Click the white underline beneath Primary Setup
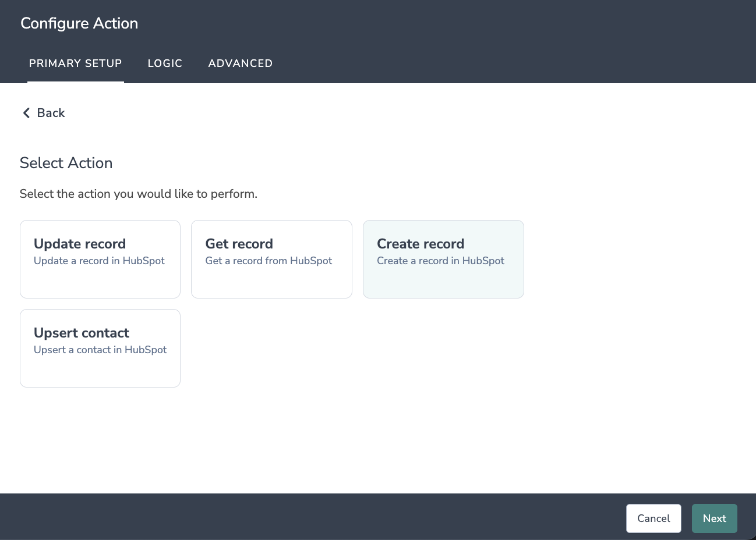Image resolution: width=756 pixels, height=540 pixels. click(76, 81)
